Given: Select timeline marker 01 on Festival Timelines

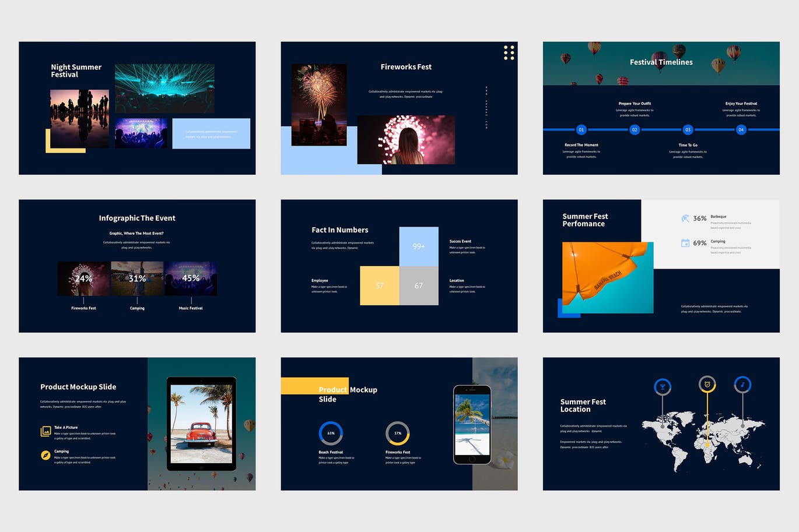Looking at the screenshot, I should (581, 129).
